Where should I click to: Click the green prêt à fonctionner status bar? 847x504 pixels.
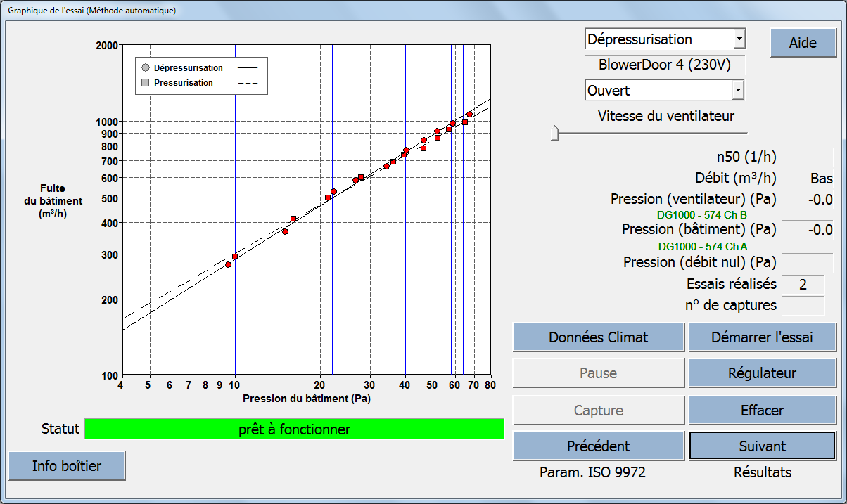coord(294,429)
